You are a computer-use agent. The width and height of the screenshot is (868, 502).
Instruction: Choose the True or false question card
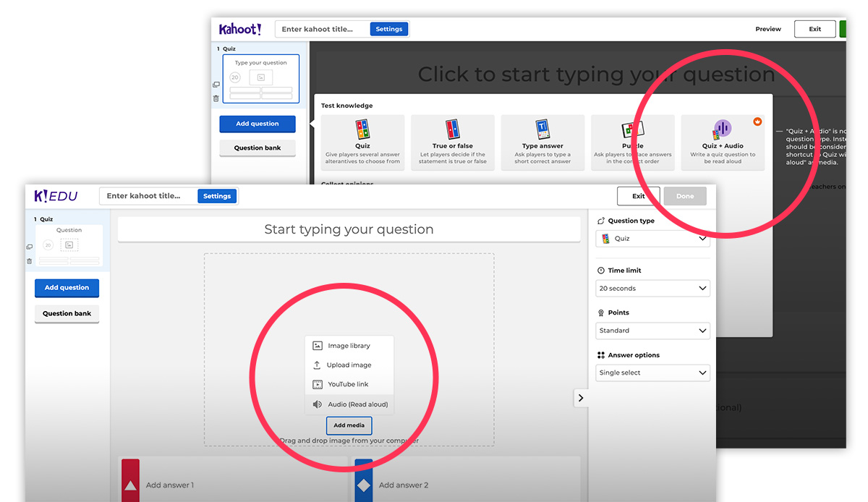tap(453, 142)
